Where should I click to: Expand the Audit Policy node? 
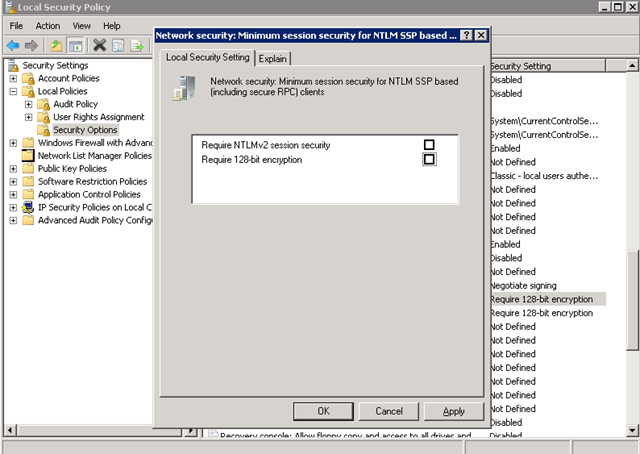point(28,104)
